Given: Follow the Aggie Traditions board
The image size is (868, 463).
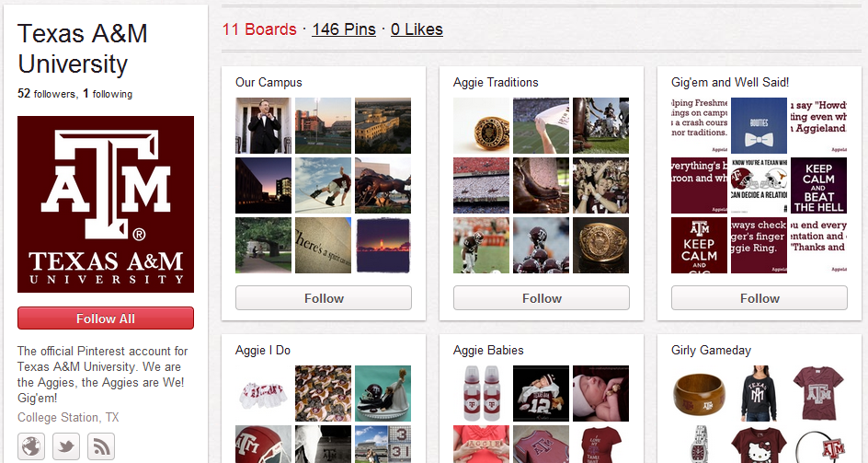Looking at the screenshot, I should coord(542,298).
